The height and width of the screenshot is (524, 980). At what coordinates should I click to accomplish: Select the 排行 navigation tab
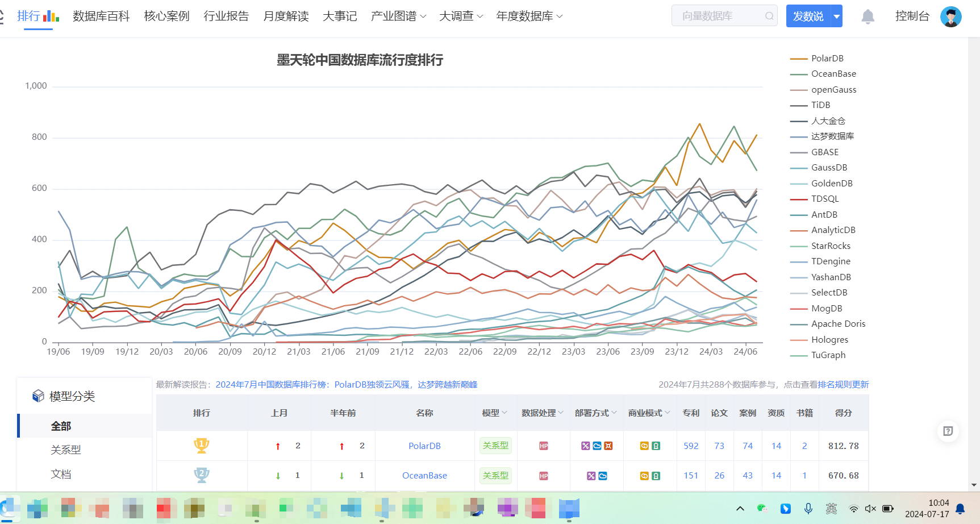tap(38, 16)
